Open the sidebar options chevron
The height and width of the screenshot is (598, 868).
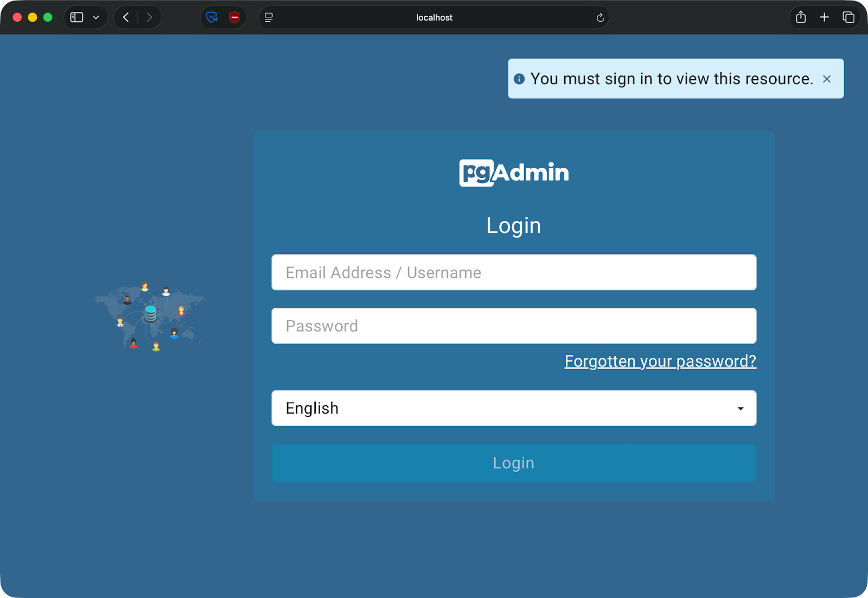[96, 17]
